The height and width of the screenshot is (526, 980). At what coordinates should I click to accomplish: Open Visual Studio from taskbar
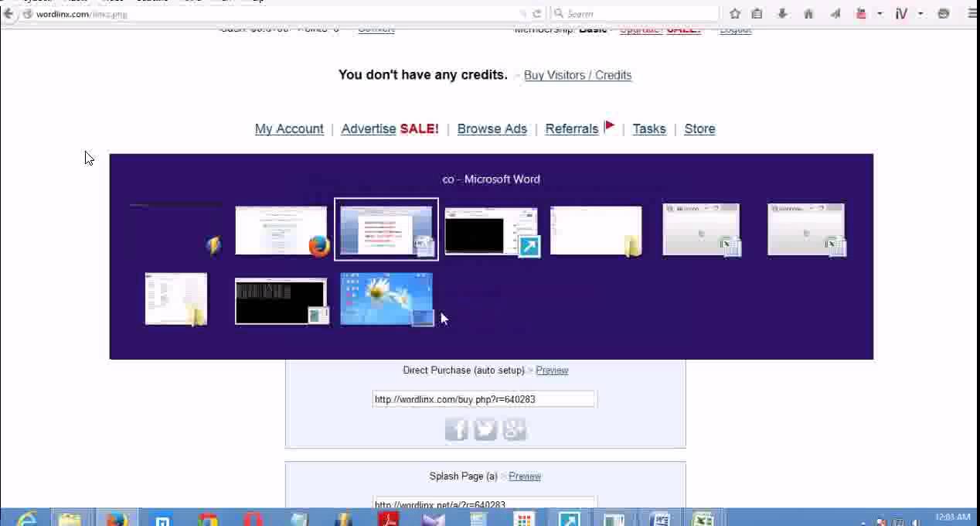[x=434, y=518]
